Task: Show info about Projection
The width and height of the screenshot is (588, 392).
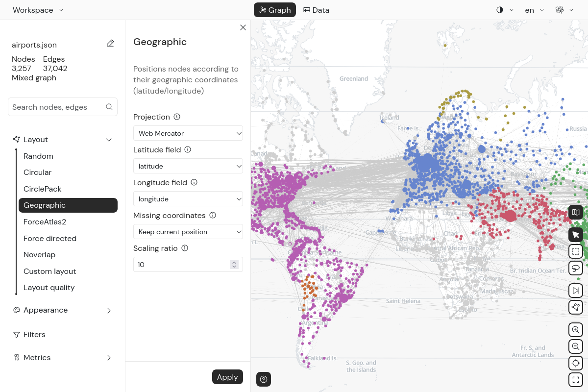Action: [177, 117]
